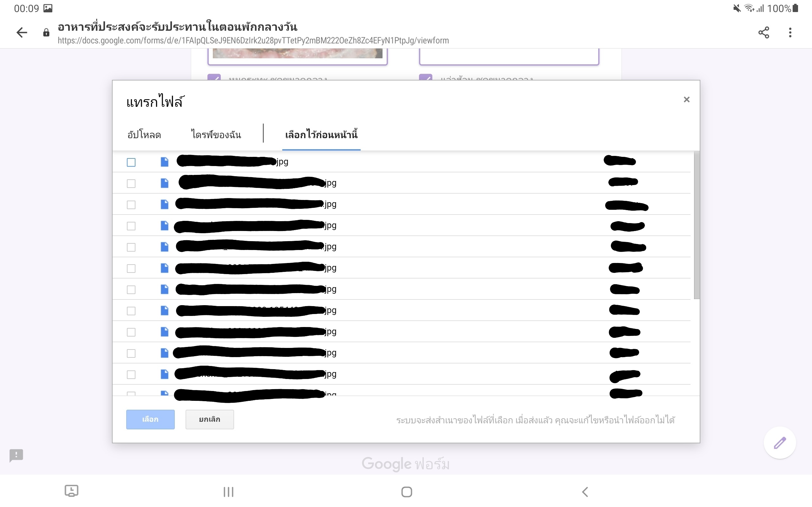Click the ยกเลิก cancel button
The height and width of the screenshot is (507, 812).
(210, 420)
